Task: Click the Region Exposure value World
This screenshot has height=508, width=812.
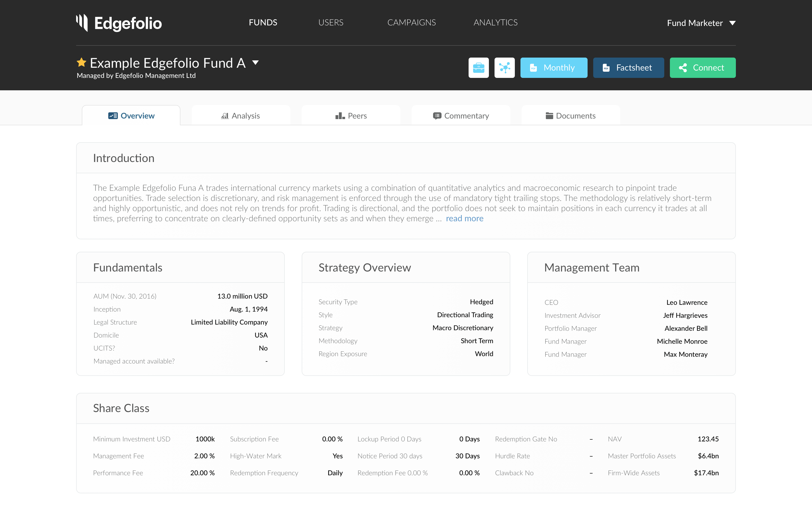Action: (484, 354)
